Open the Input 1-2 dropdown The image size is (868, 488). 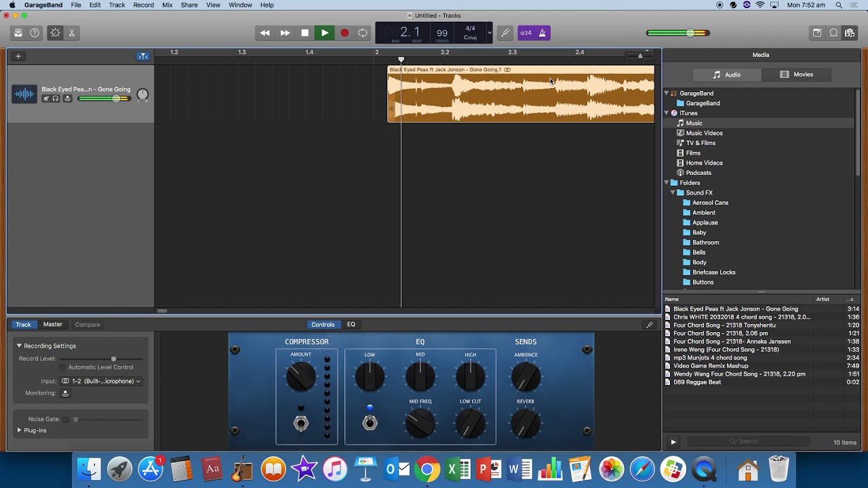pyautogui.click(x=101, y=381)
